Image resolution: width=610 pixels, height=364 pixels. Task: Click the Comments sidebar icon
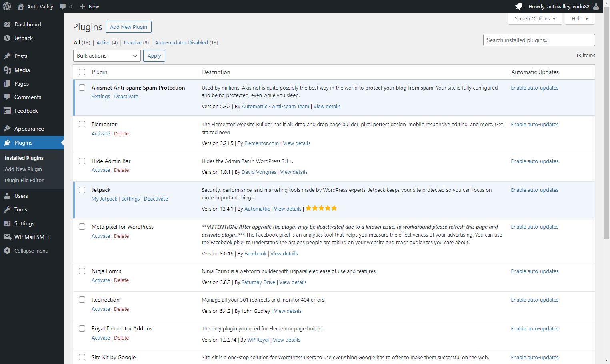(x=7, y=97)
